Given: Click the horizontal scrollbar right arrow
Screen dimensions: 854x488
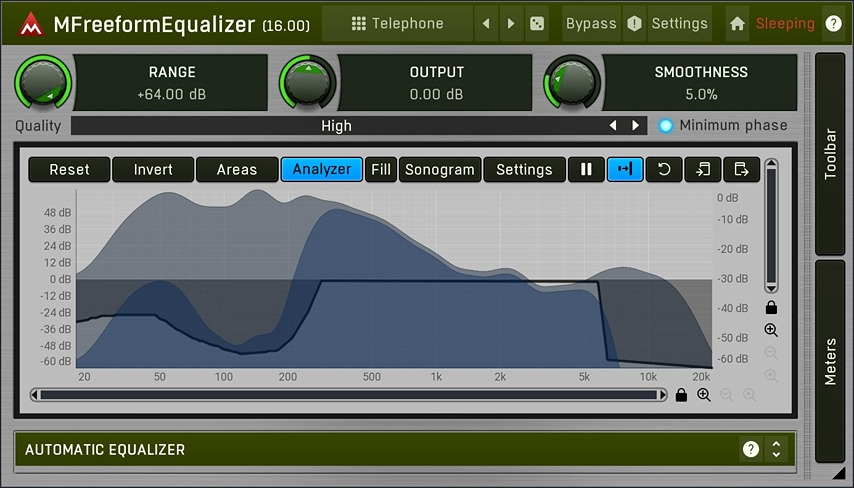Looking at the screenshot, I should point(663,395).
